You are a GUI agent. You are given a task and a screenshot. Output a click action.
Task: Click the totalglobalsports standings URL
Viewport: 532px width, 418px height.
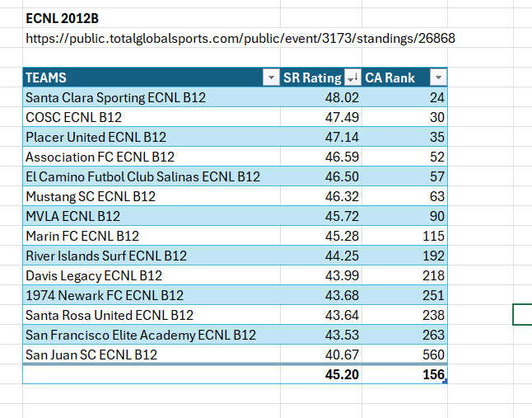240,38
